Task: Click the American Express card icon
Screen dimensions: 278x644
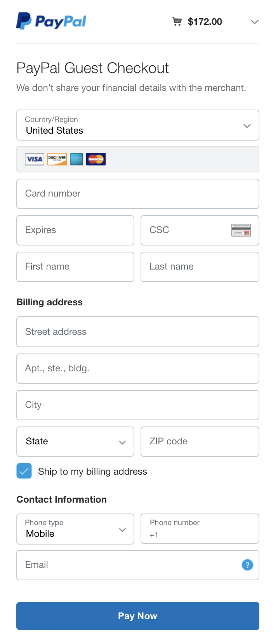Action: coord(76,159)
